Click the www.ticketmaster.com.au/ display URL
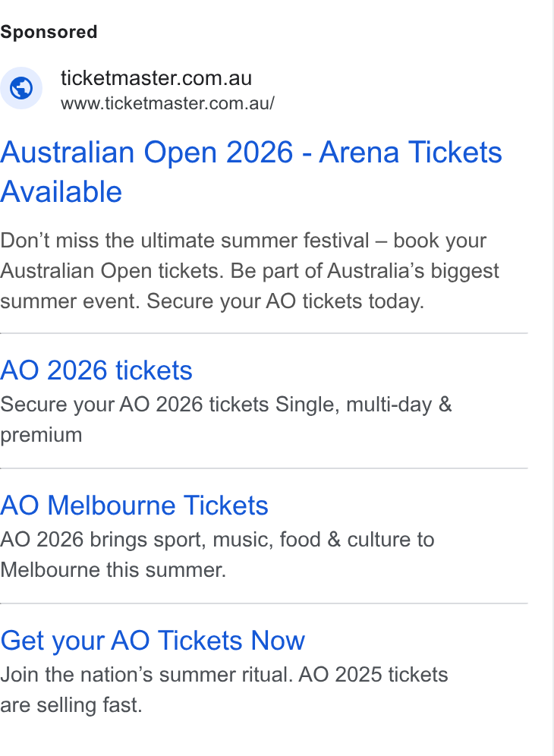This screenshot has height=756, width=554. [x=167, y=103]
